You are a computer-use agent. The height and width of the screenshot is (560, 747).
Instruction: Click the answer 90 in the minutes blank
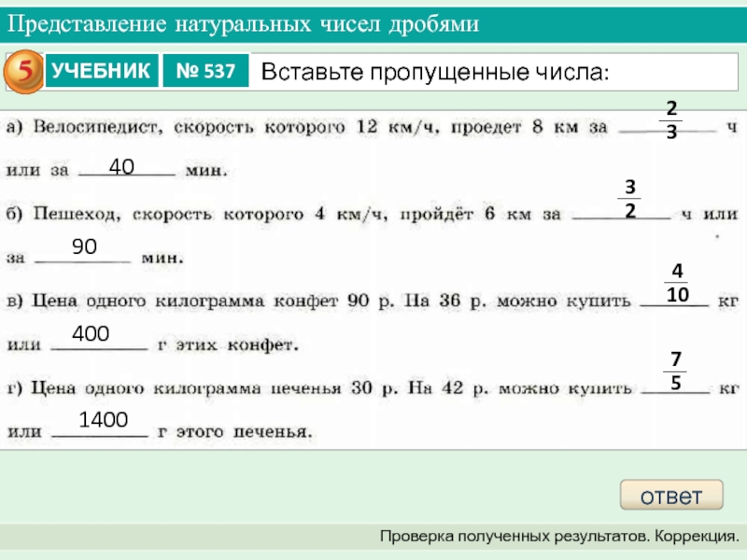(85, 247)
